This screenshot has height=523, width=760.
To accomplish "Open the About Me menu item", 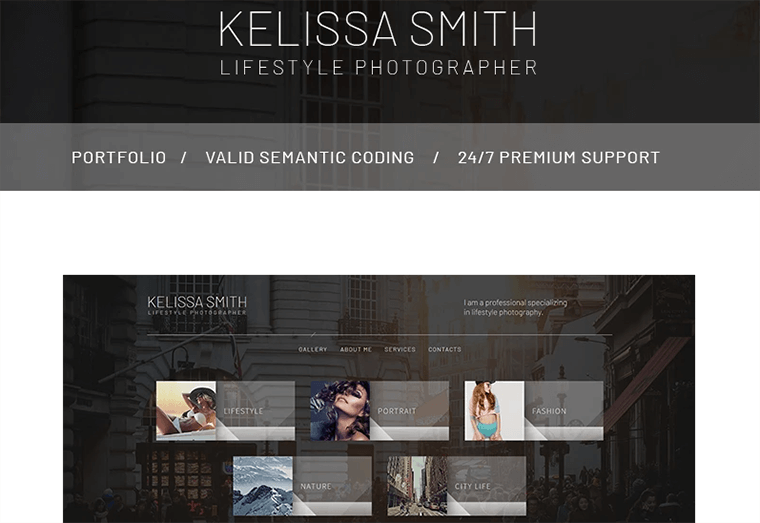I will pos(356,349).
